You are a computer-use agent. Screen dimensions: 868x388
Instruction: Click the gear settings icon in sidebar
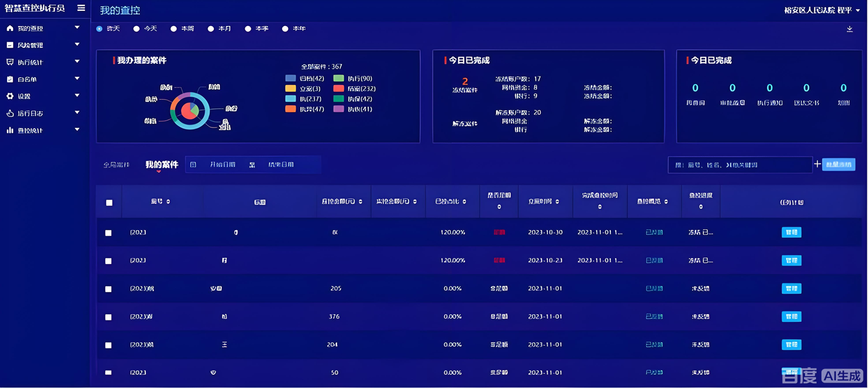point(10,96)
